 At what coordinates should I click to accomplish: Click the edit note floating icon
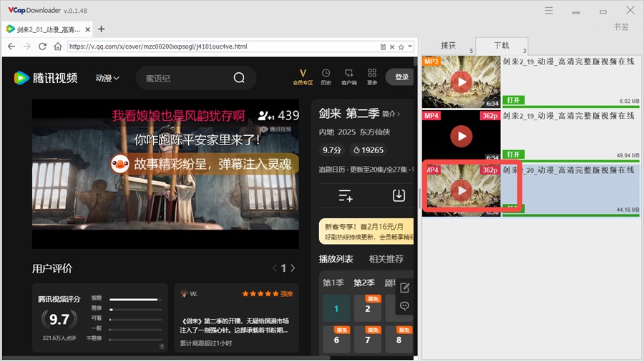(404, 288)
